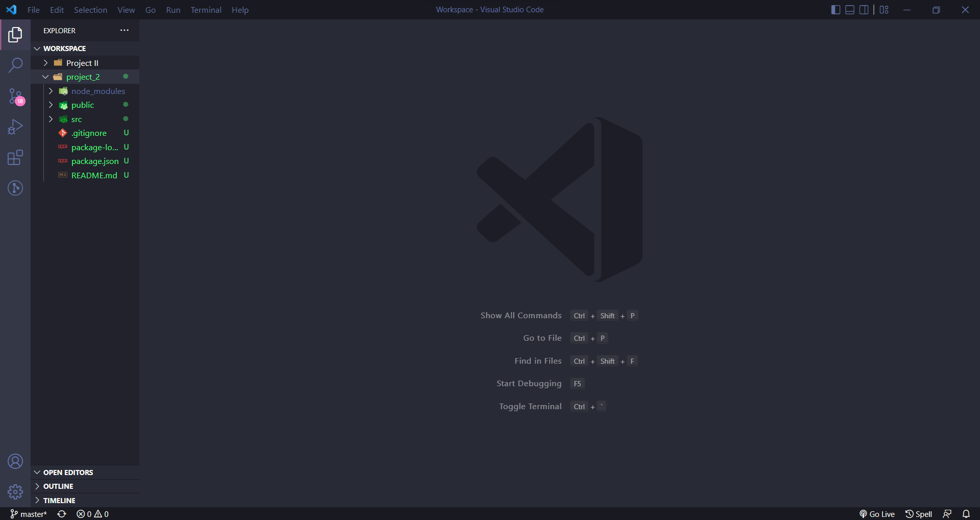Toggle Primary Side Bar layout button
The width and height of the screenshot is (980, 520).
point(836,10)
